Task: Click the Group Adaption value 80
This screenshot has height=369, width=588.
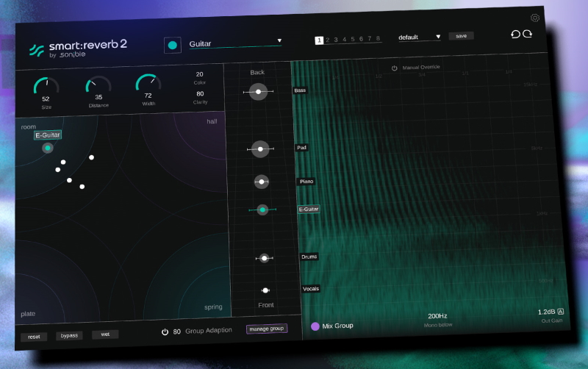Action: [x=176, y=332]
